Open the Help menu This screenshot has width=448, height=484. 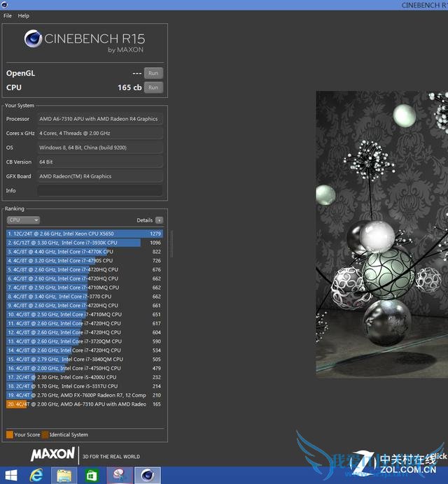click(x=24, y=15)
